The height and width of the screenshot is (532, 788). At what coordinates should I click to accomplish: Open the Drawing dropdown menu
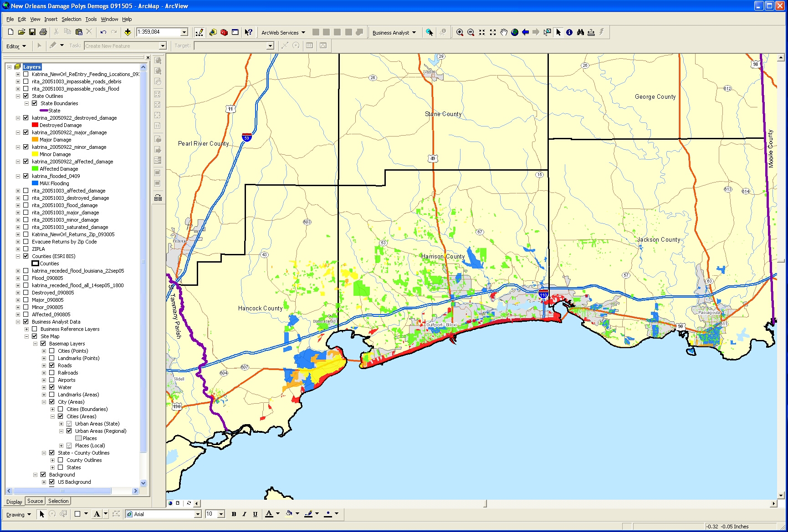(19, 514)
